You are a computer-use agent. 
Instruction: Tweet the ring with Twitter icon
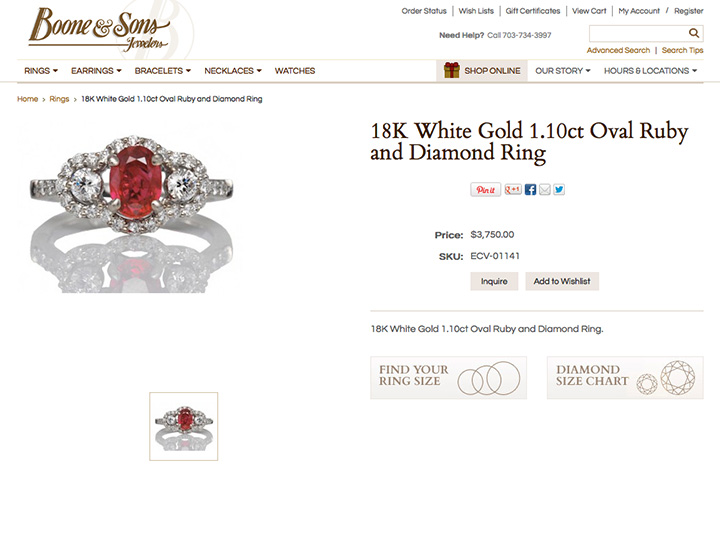559,189
